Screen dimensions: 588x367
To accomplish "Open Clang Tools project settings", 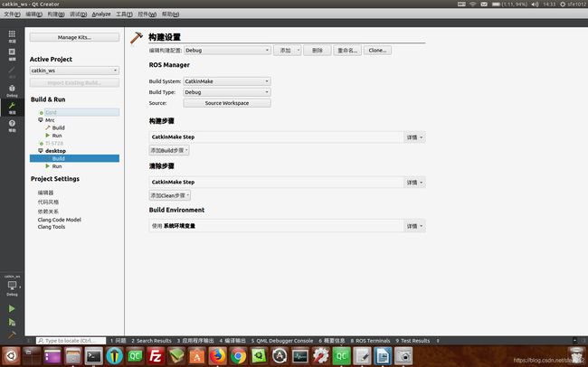I will 52,227.
